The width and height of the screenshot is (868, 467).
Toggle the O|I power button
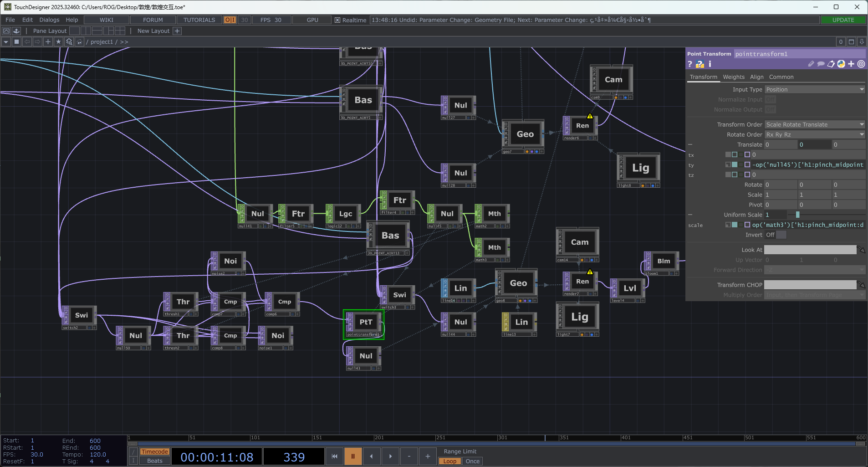[230, 20]
